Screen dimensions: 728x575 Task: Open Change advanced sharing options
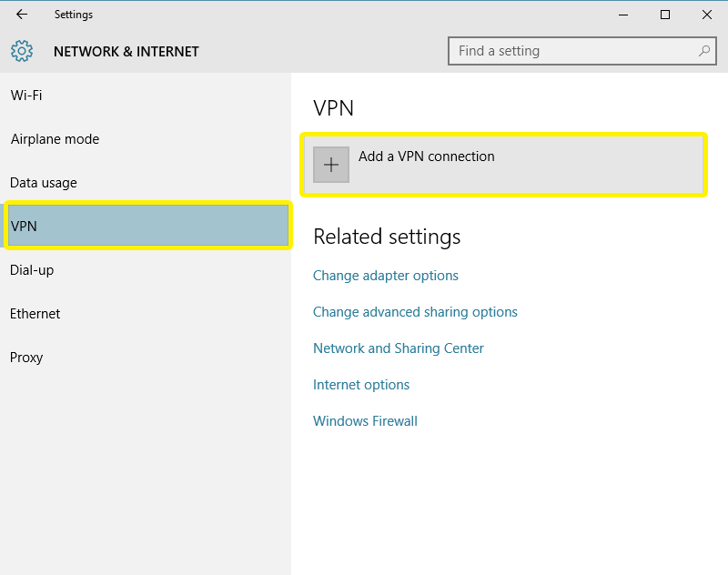(x=415, y=312)
